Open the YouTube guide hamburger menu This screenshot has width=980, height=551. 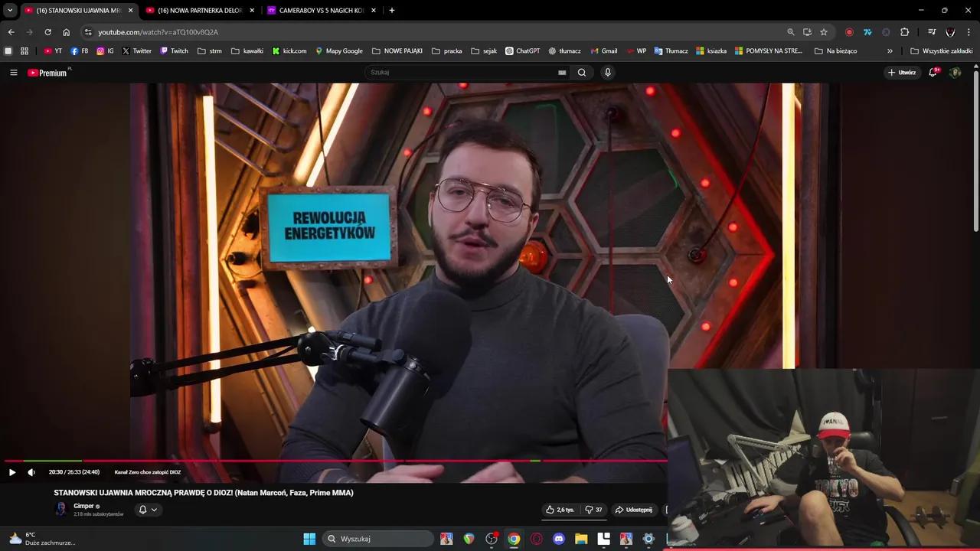click(13, 72)
